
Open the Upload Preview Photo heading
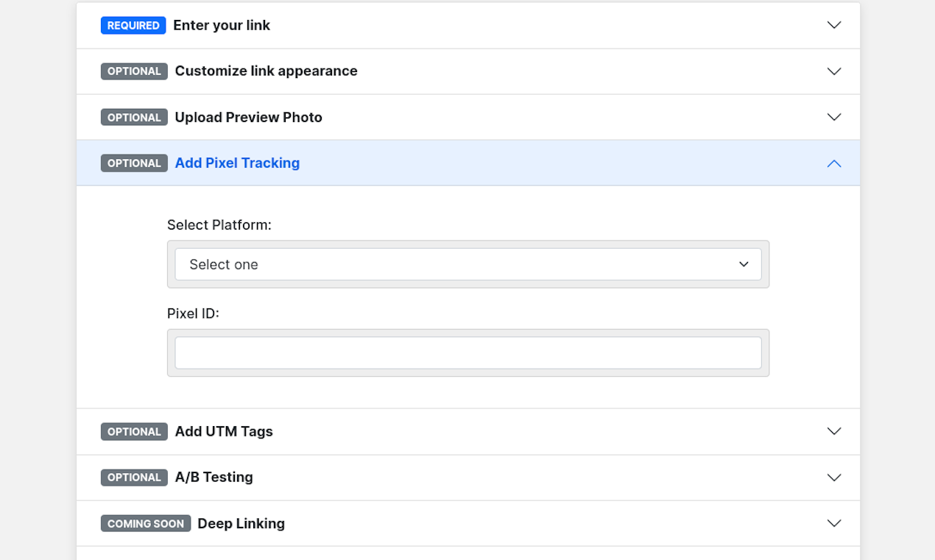tap(248, 117)
